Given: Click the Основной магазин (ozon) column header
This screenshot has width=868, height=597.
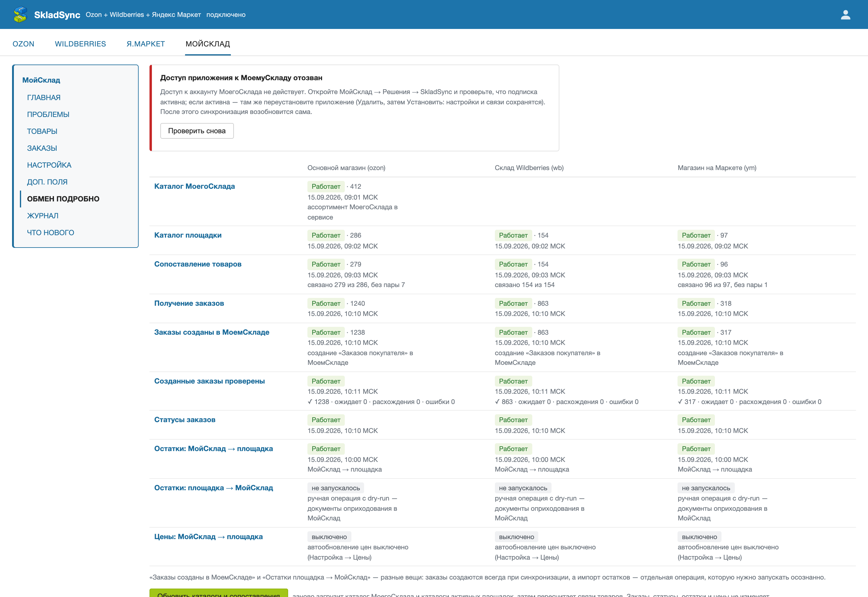Looking at the screenshot, I should [346, 168].
